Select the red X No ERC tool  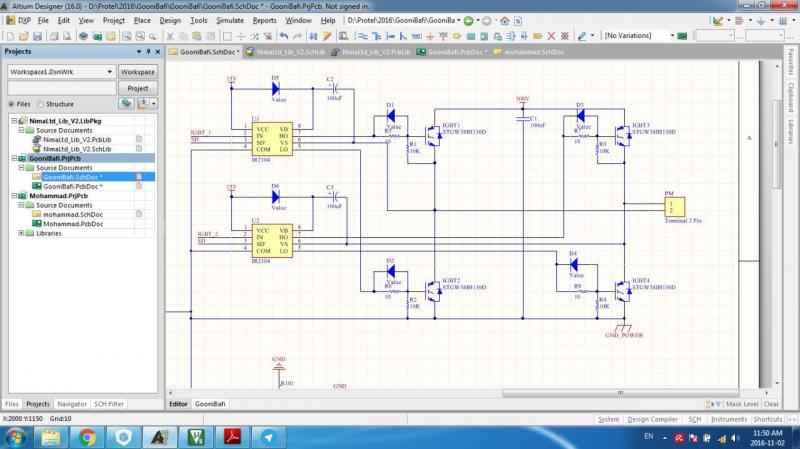(551, 36)
